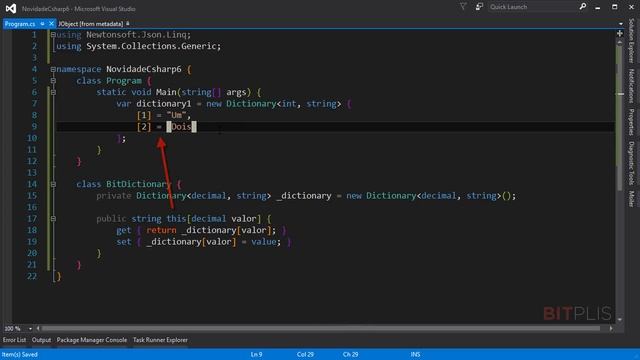Switch to JObject [from metadata] tab
The image size is (640, 360).
[90, 24]
